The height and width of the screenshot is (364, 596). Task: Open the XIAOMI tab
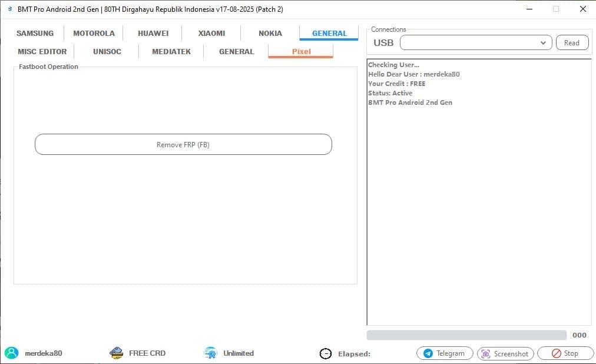[x=211, y=33]
